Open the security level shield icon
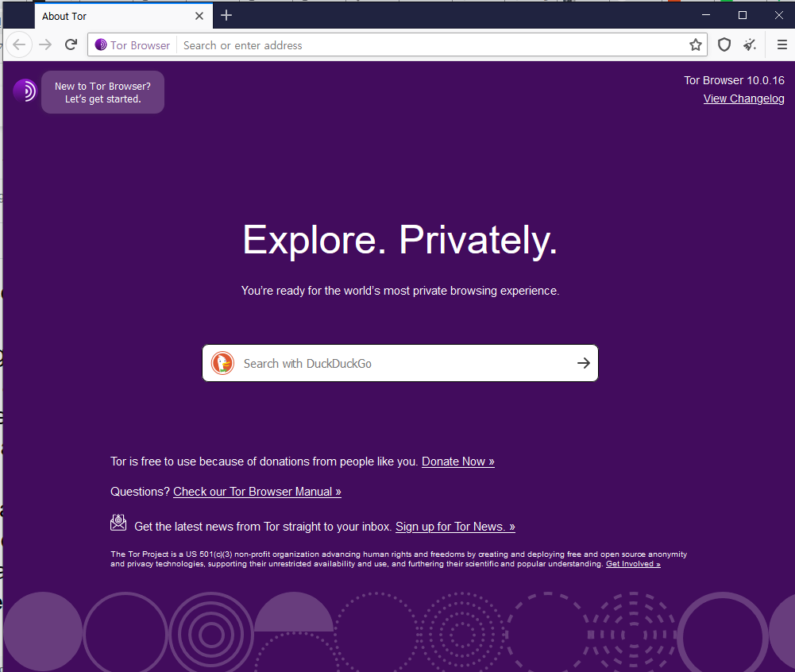The width and height of the screenshot is (795, 672). (x=724, y=45)
